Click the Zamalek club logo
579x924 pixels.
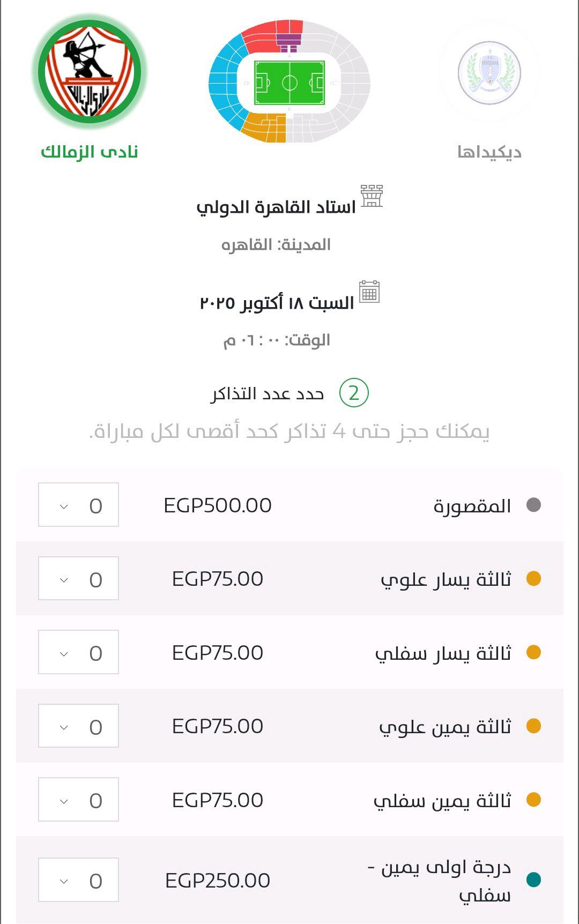click(90, 71)
